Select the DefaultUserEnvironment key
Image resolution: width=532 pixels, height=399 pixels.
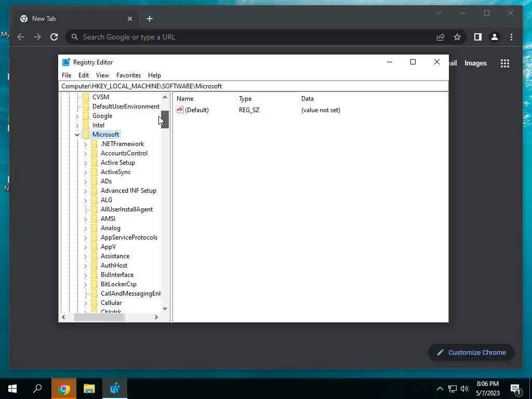(126, 107)
